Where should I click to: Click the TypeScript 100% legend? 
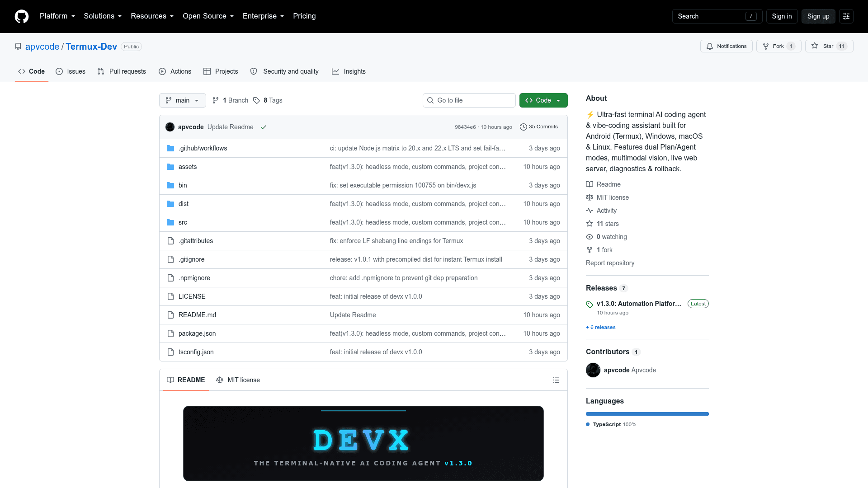pos(611,424)
